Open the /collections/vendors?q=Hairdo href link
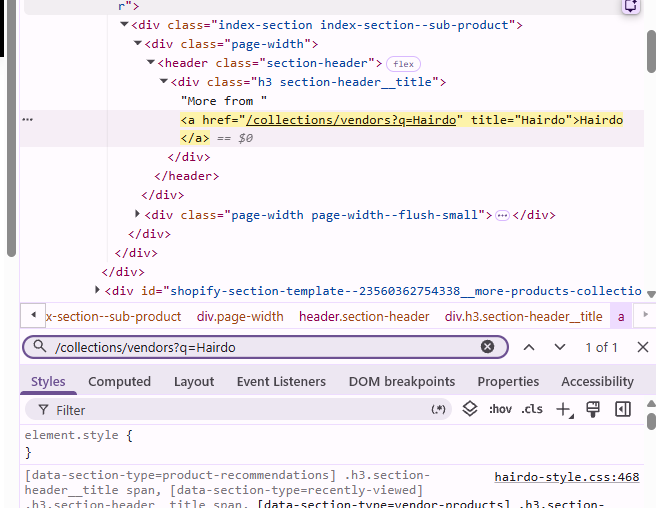Image resolution: width=656 pixels, height=508 pixels. 351,120
